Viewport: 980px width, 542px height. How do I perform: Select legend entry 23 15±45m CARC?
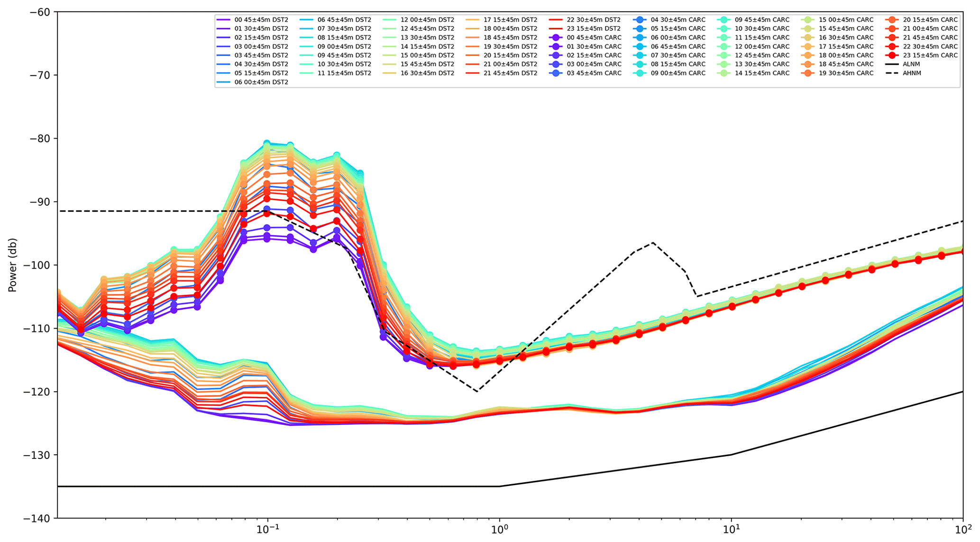coord(930,55)
